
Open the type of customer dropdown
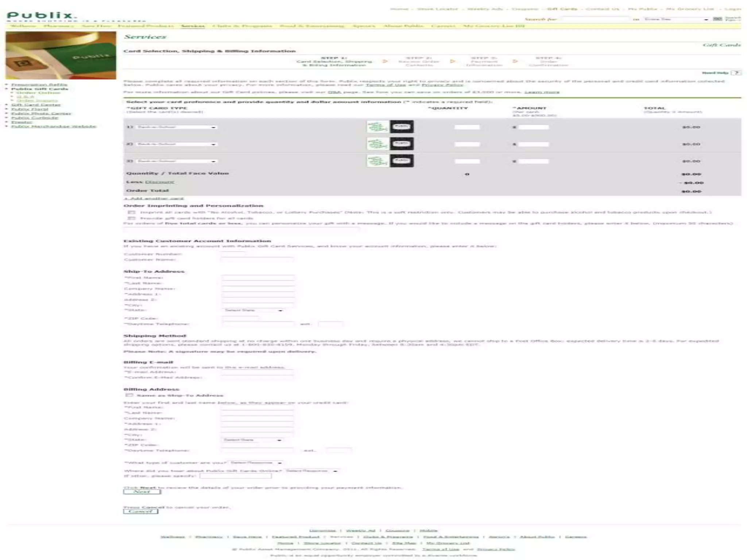point(255,463)
